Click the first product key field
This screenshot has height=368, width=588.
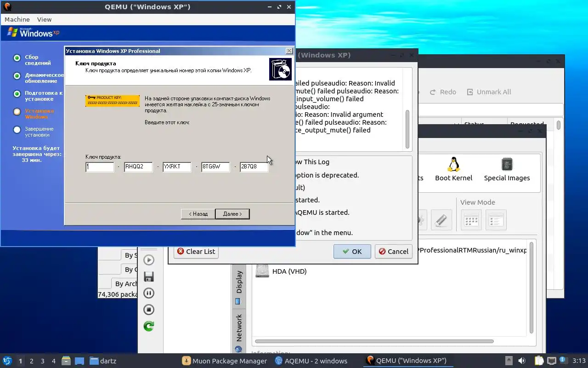100,167
